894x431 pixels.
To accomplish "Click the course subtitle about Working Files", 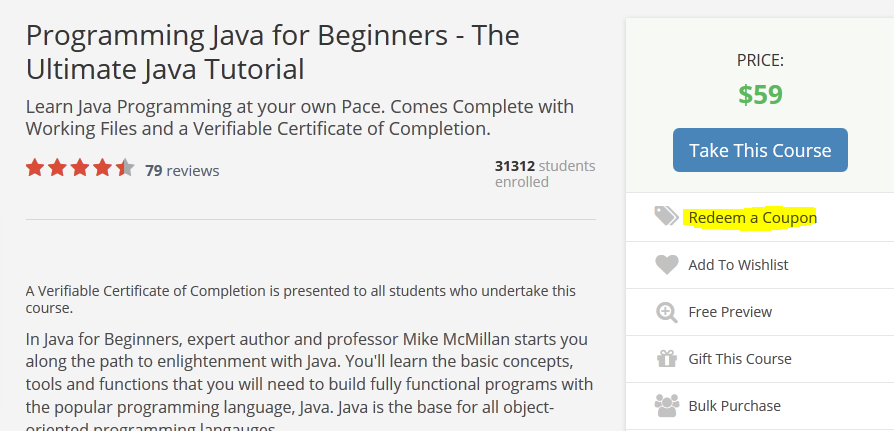I will 300,117.
